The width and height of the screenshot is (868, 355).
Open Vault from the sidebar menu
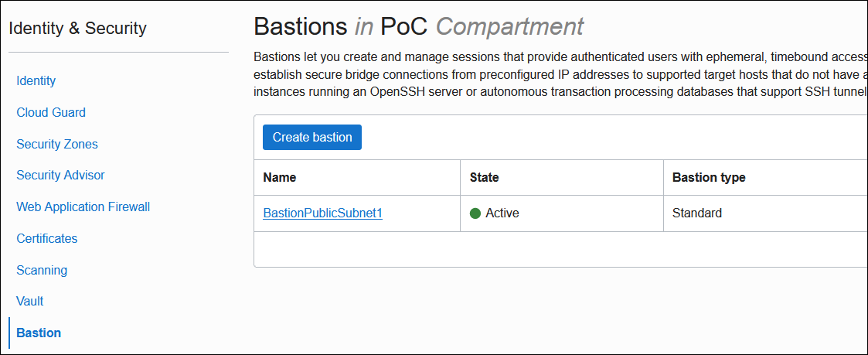coord(30,301)
